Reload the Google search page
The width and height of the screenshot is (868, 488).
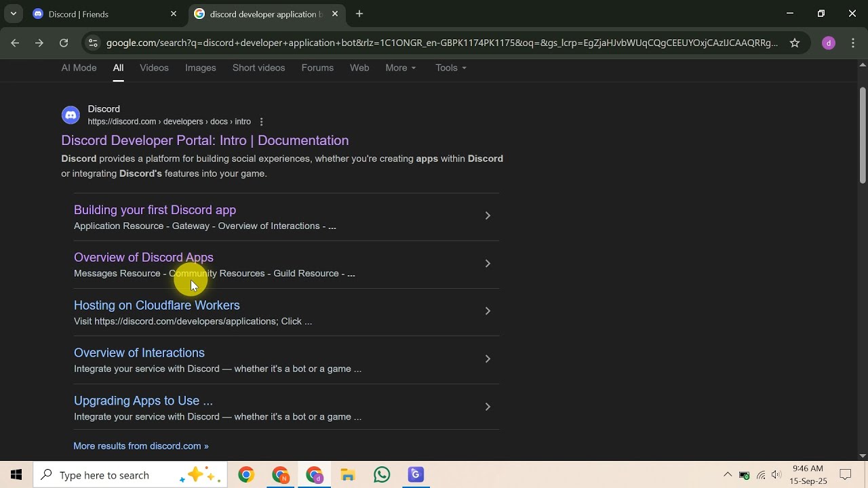coord(64,43)
